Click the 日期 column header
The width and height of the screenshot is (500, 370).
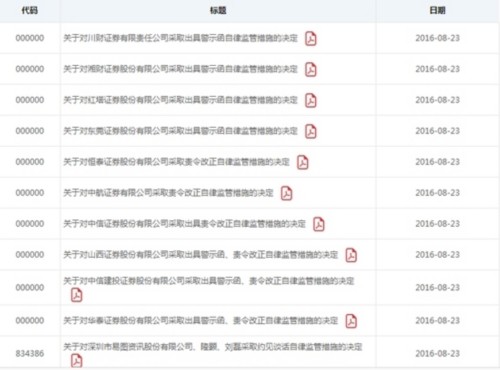click(x=437, y=11)
